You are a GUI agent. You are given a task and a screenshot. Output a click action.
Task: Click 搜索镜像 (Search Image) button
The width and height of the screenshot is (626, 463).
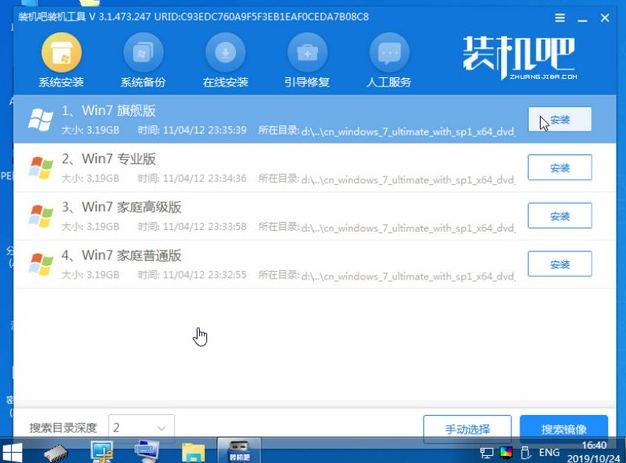565,429
